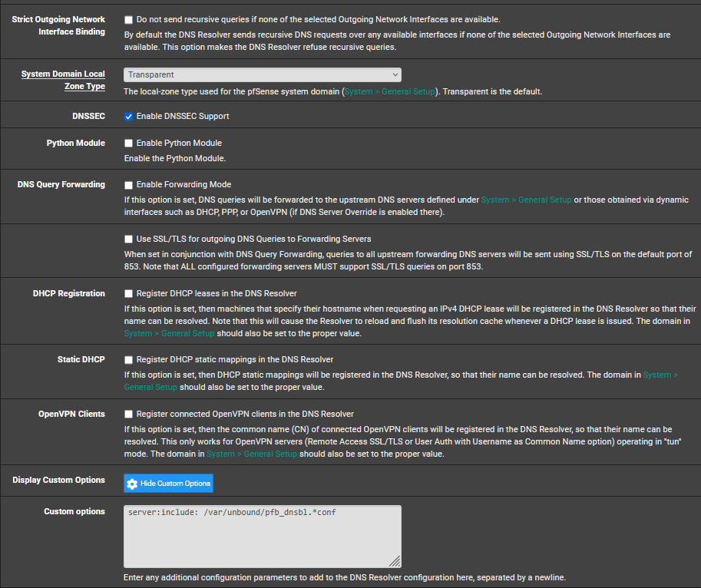Open the System Domain Local Zone Type dropdown
The height and width of the screenshot is (588, 701).
[262, 74]
